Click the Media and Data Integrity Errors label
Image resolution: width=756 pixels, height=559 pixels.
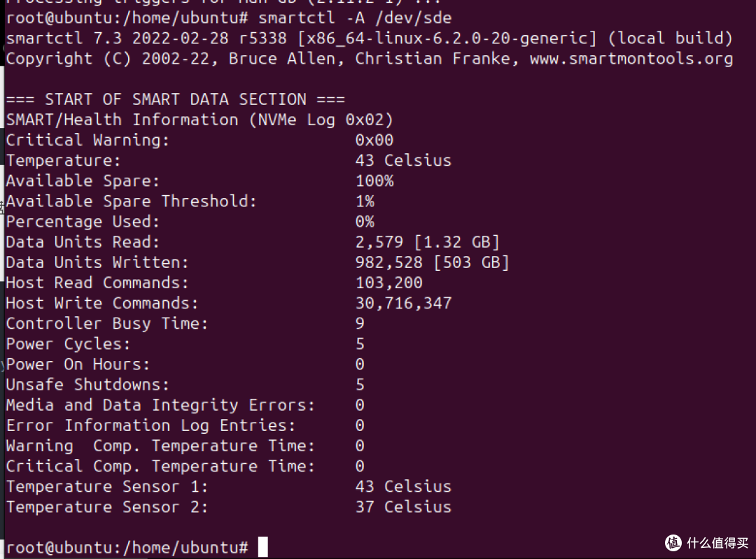click(160, 405)
